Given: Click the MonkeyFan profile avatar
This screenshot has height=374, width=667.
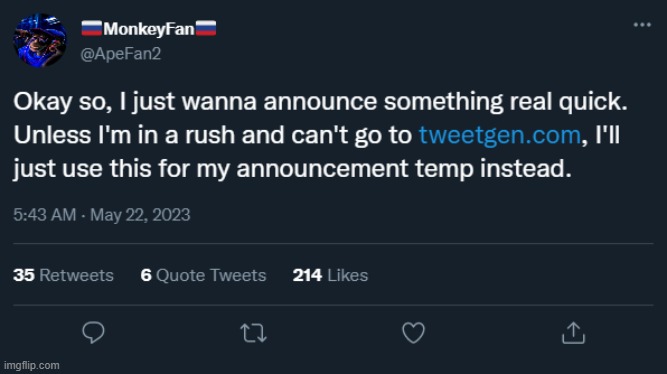Looking at the screenshot, I should tap(40, 40).
